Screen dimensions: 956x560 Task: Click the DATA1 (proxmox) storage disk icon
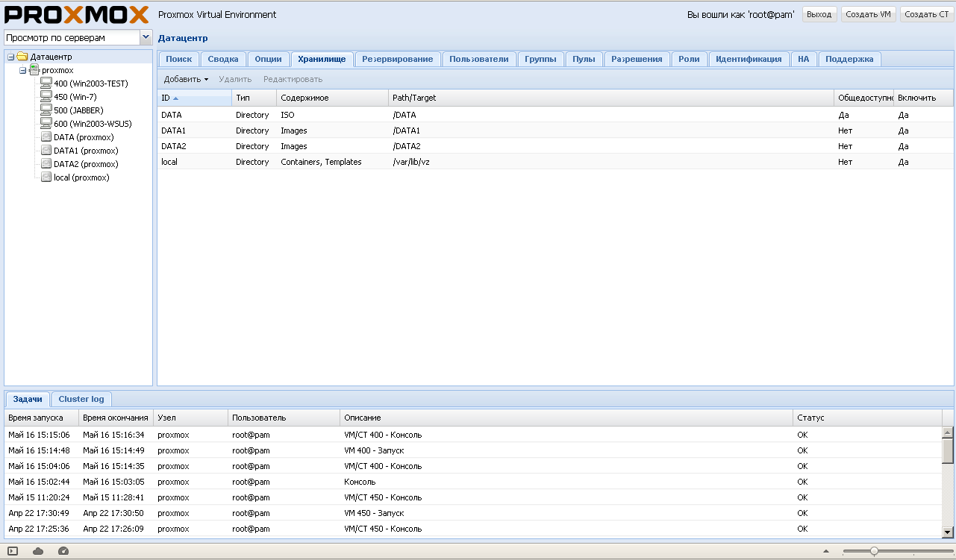46,151
